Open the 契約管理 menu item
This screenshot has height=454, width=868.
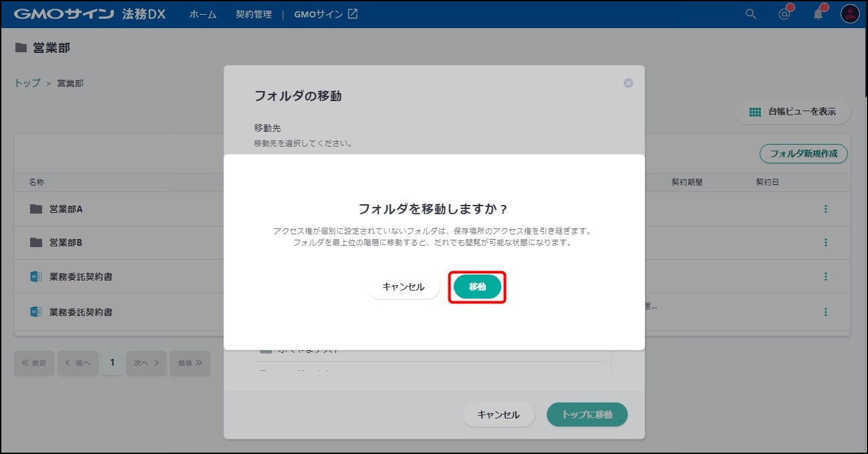pos(254,14)
